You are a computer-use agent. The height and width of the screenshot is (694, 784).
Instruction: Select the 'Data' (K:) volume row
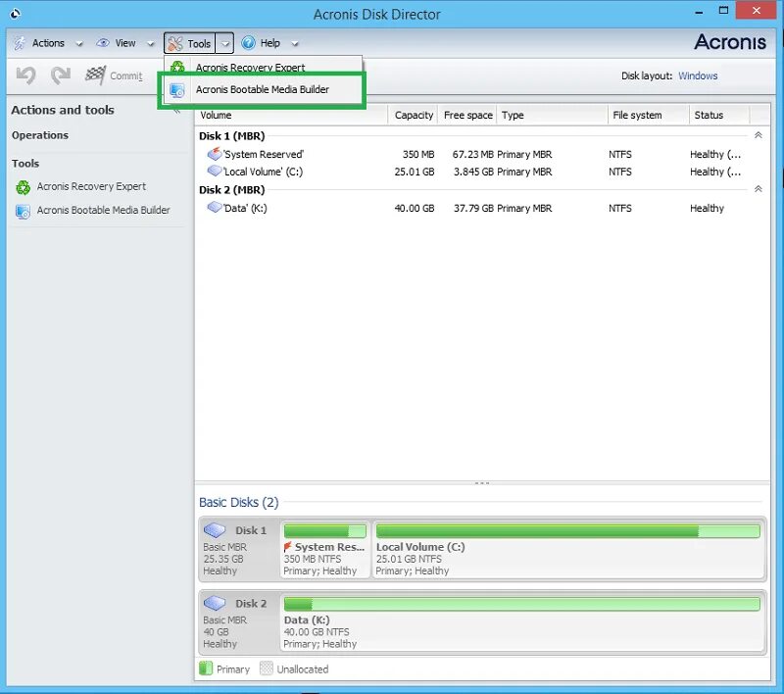tap(475, 208)
